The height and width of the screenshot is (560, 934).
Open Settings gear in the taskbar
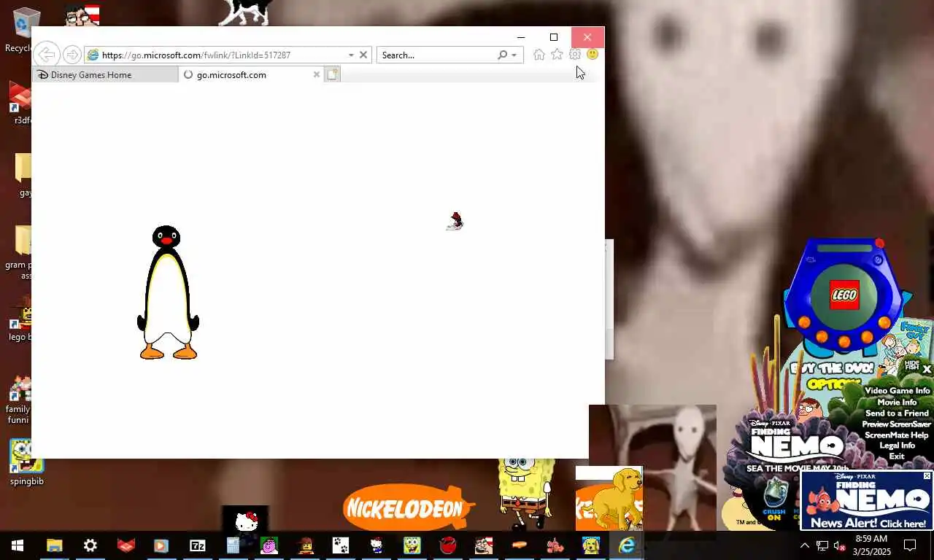click(x=90, y=545)
